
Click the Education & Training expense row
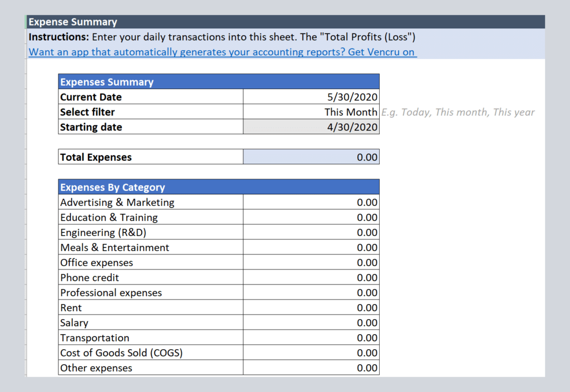[x=150, y=217]
